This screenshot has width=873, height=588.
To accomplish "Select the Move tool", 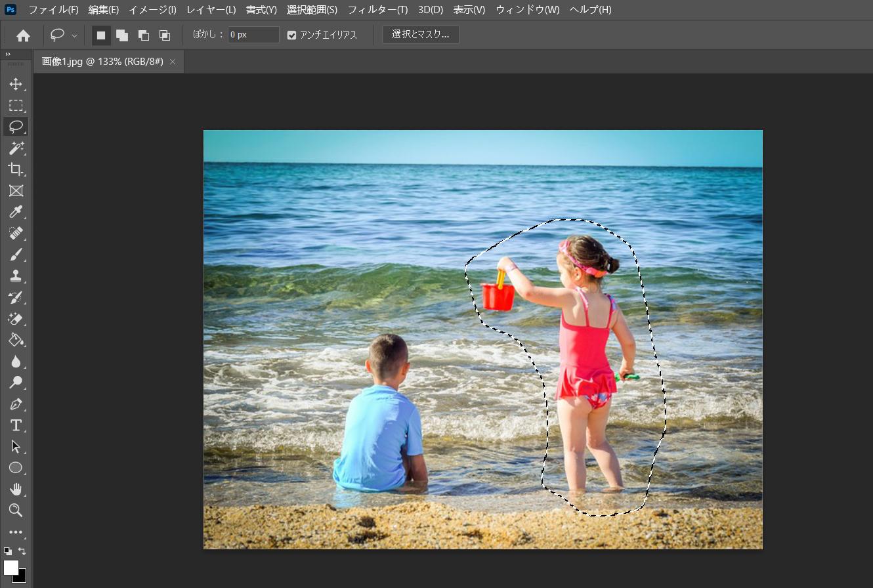I will [x=16, y=85].
